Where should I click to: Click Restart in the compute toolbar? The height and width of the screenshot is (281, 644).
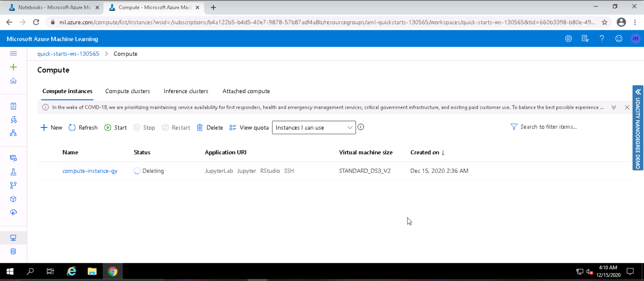click(x=176, y=128)
